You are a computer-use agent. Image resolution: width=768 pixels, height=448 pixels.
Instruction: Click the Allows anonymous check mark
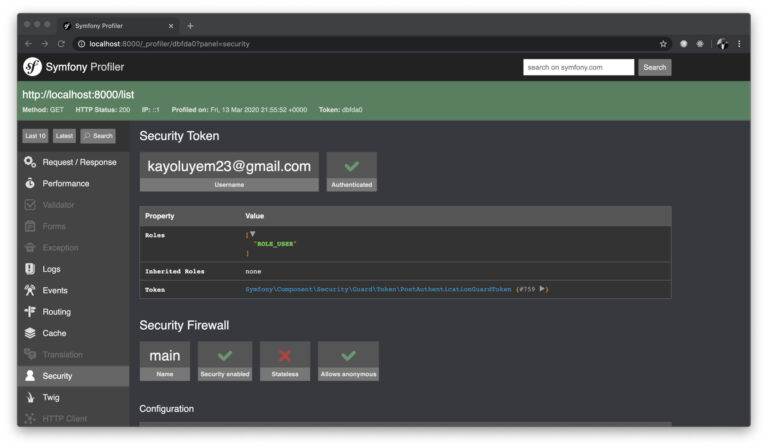point(348,355)
